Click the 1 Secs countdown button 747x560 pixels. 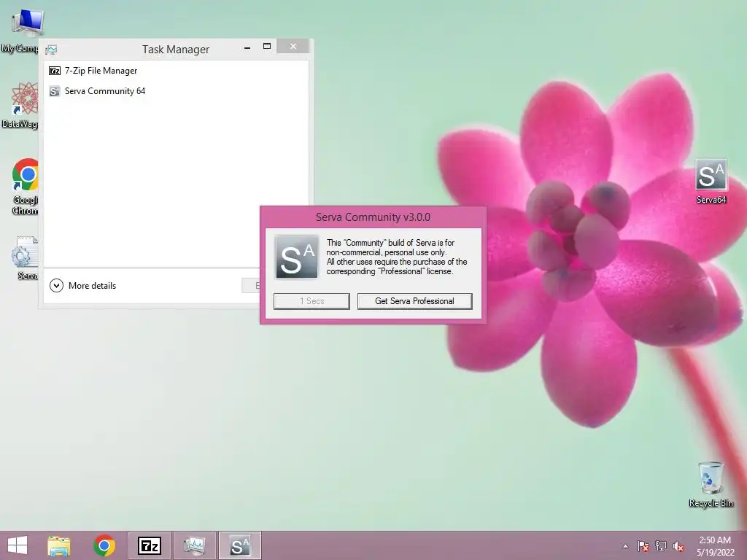(x=311, y=301)
